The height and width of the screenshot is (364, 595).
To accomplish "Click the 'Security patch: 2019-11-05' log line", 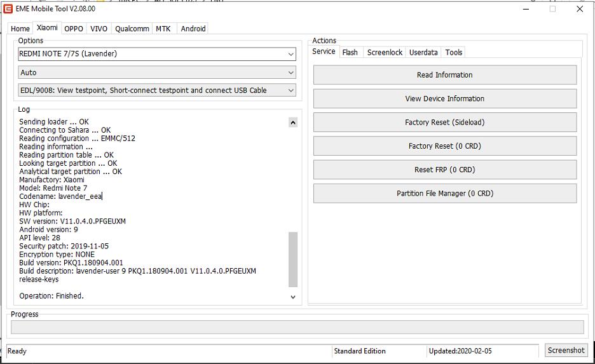I will 64,246.
